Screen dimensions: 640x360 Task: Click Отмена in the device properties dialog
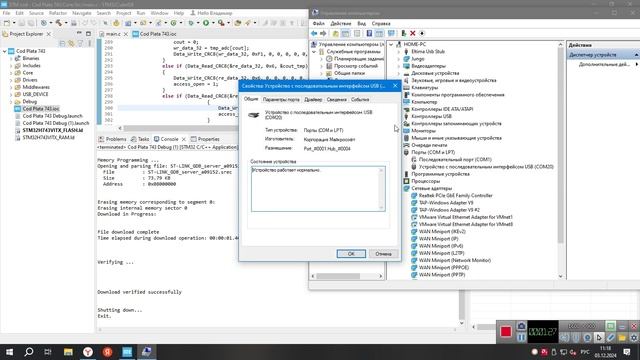tap(383, 254)
